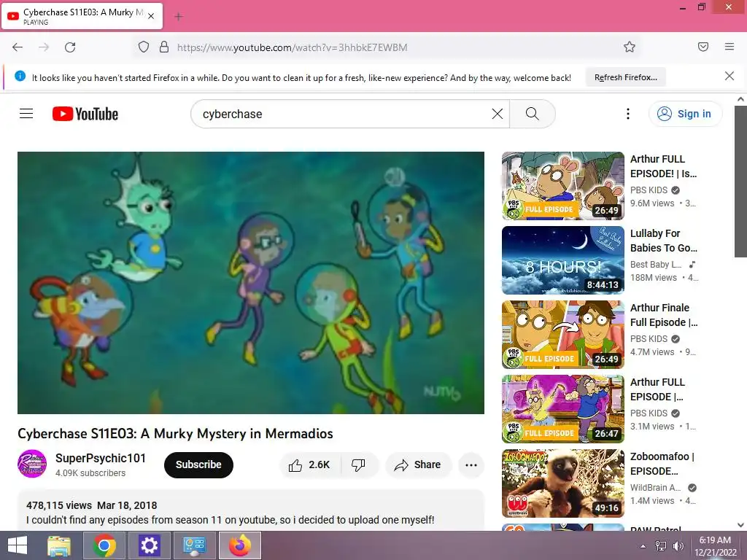Screen dimensions: 747x560
Task: Click the vertical scrollbar thumb
Action: 740,182
